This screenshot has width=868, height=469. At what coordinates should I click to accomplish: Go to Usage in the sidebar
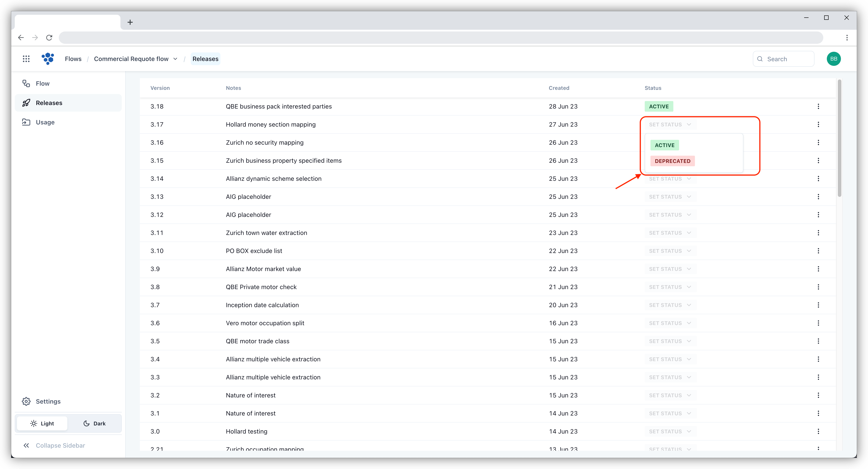[45, 122]
